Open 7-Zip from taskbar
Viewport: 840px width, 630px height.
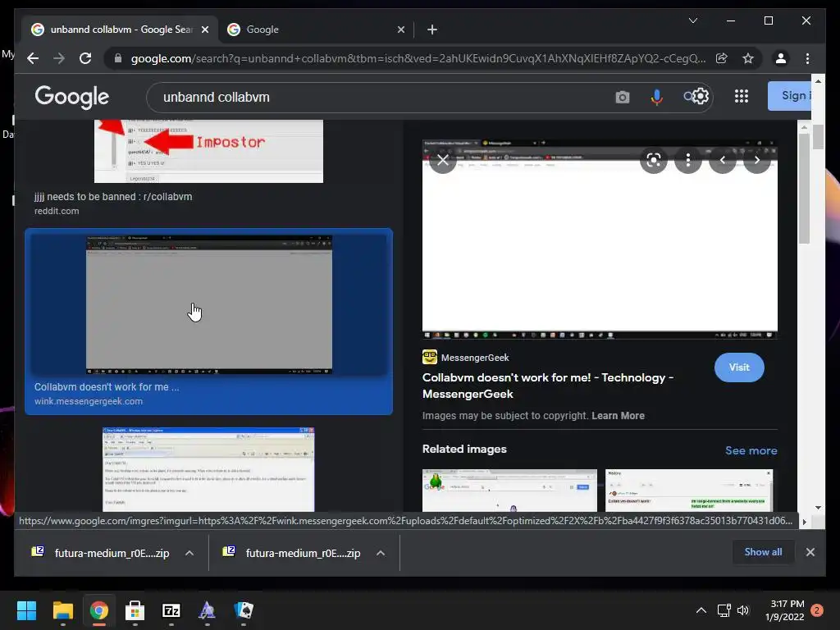point(171,610)
